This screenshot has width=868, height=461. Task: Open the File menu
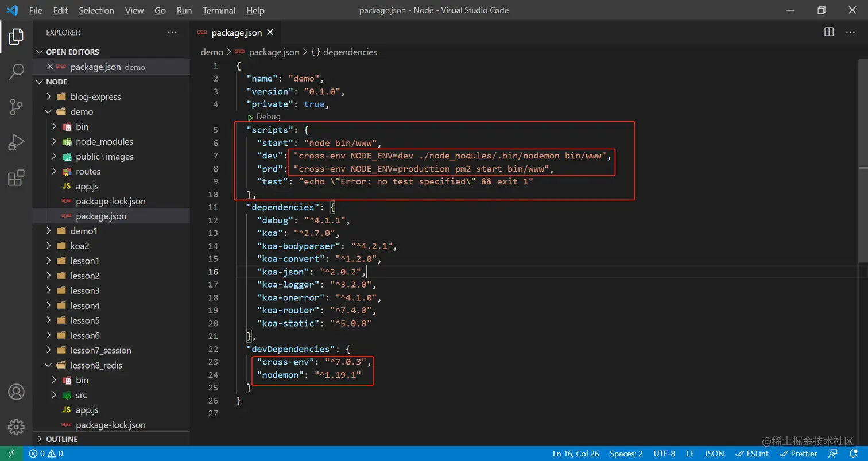point(36,10)
